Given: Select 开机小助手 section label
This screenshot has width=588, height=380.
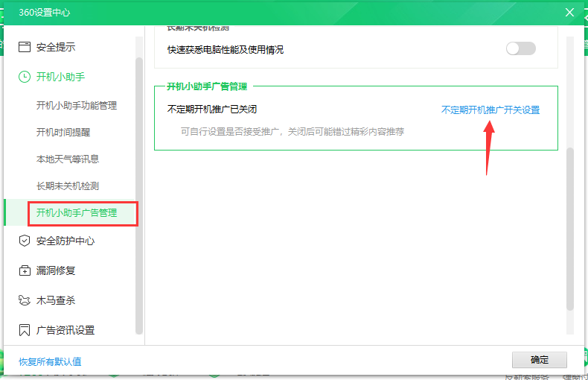Looking at the screenshot, I should [x=60, y=77].
